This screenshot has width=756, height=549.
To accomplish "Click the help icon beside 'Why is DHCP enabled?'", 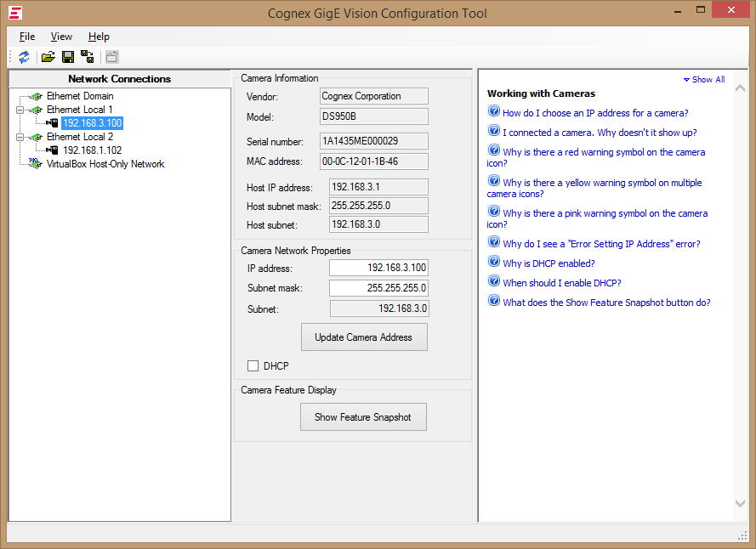I will pos(494,263).
